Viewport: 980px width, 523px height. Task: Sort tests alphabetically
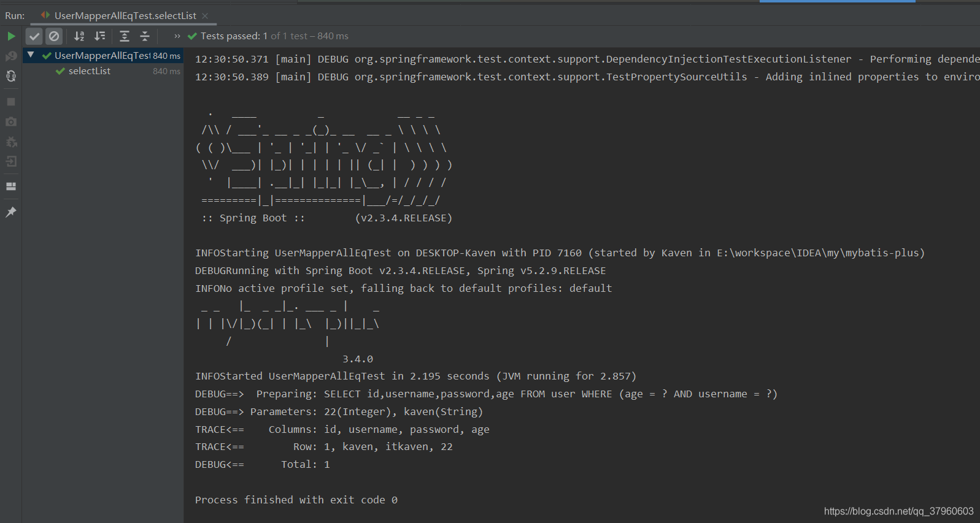(x=79, y=36)
